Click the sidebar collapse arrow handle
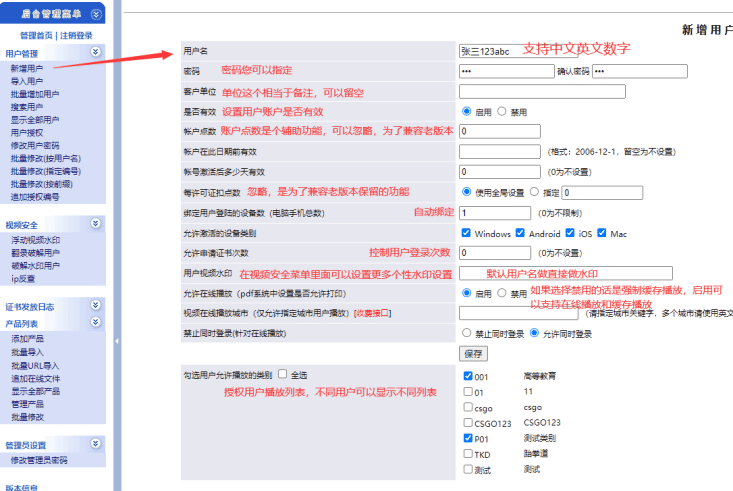733x491 pixels. click(116, 341)
